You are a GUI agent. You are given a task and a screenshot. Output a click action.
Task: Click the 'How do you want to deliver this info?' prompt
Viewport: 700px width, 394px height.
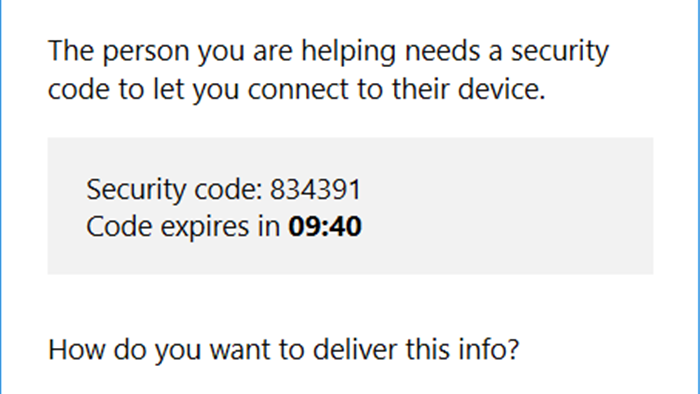[x=284, y=350]
